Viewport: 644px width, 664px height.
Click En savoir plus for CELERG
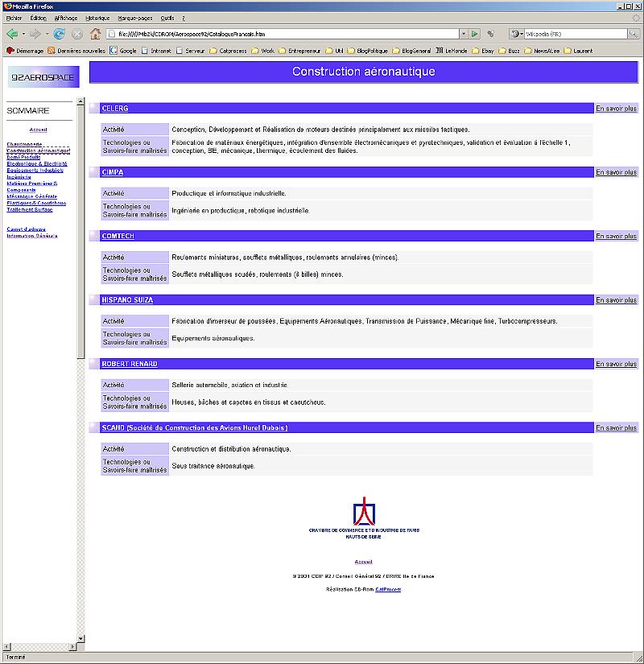pyautogui.click(x=616, y=109)
